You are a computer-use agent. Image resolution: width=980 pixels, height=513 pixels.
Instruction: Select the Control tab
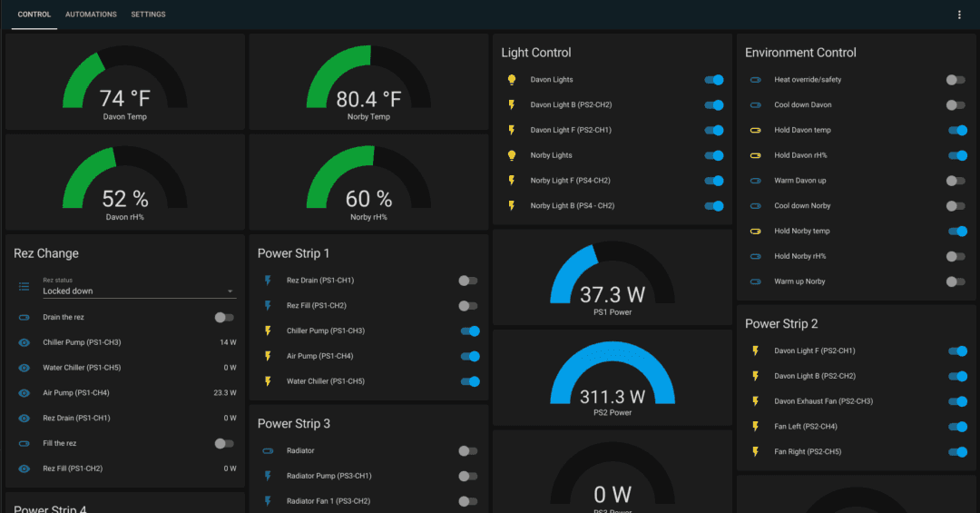(x=34, y=15)
